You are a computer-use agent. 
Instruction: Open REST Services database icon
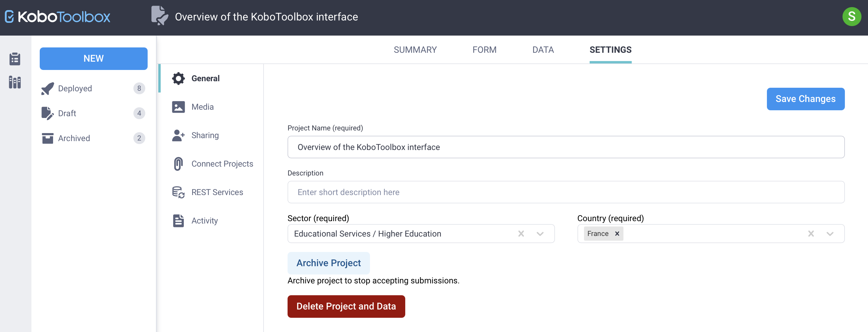pyautogui.click(x=178, y=192)
